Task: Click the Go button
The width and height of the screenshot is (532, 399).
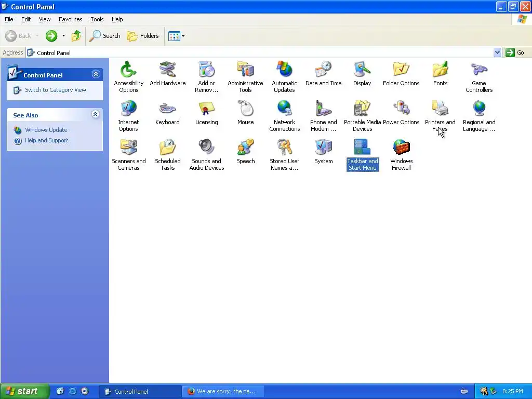Action: [515, 52]
